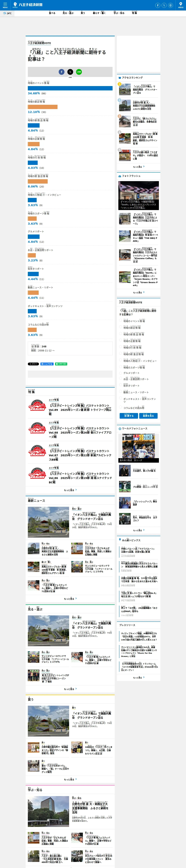Open the X icon in the header
The image size is (186, 868).
click(164, 5)
